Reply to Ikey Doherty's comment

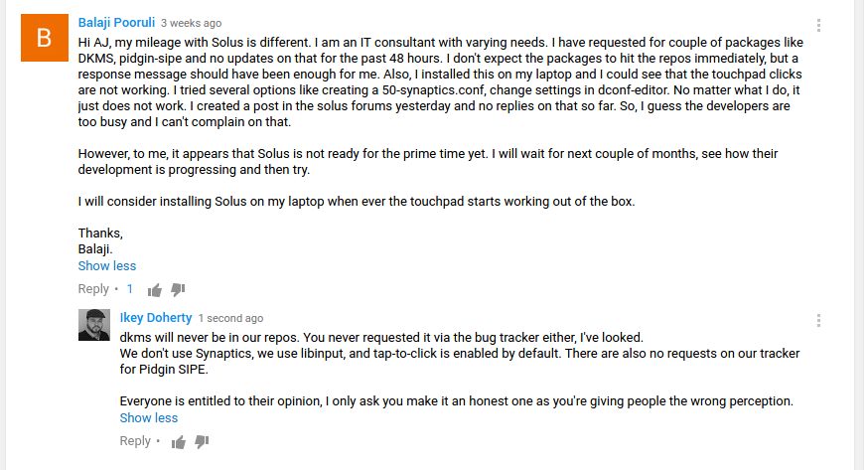135,441
